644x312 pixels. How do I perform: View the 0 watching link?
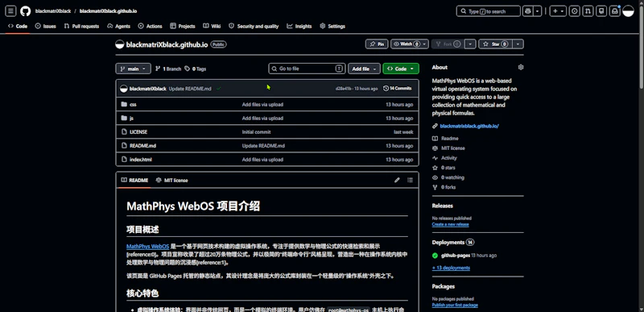pyautogui.click(x=452, y=177)
